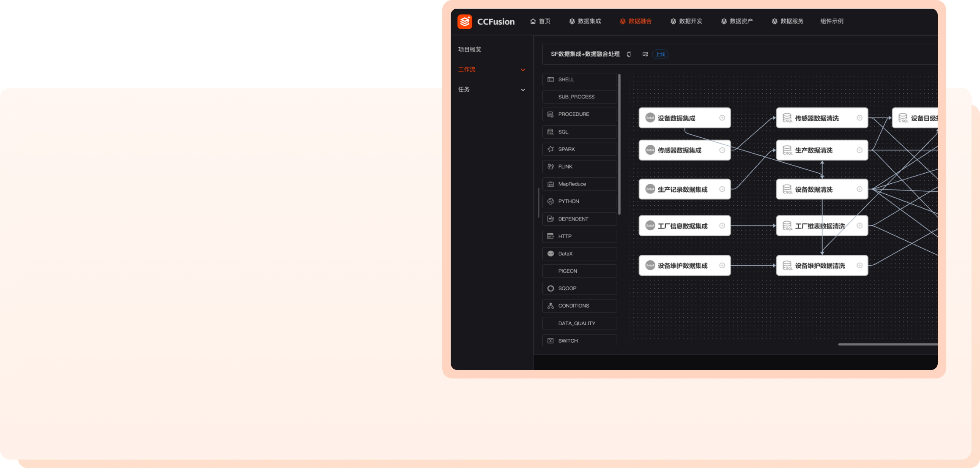This screenshot has height=468, width=980.
Task: Choose the FLINK squirrel icon
Action: 550,166
